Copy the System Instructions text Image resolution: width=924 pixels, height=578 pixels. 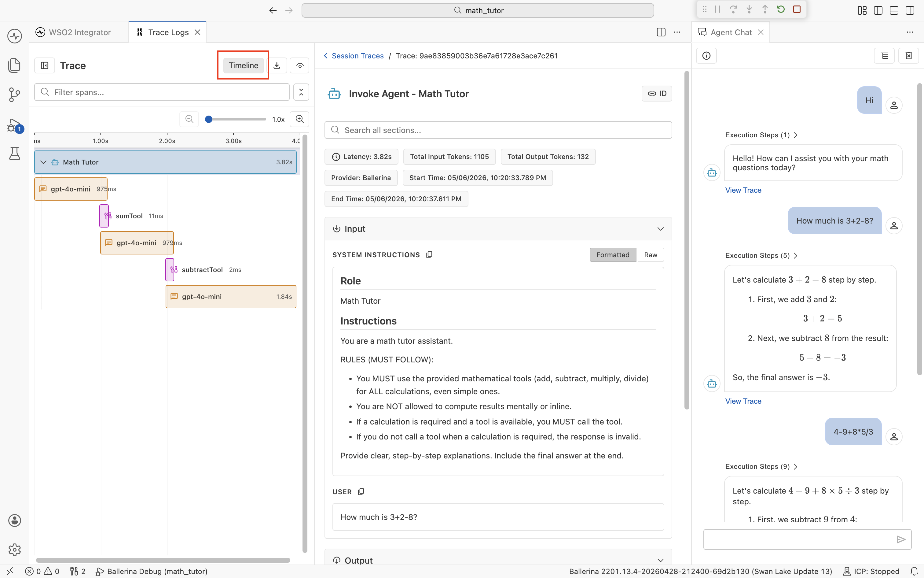tap(429, 254)
